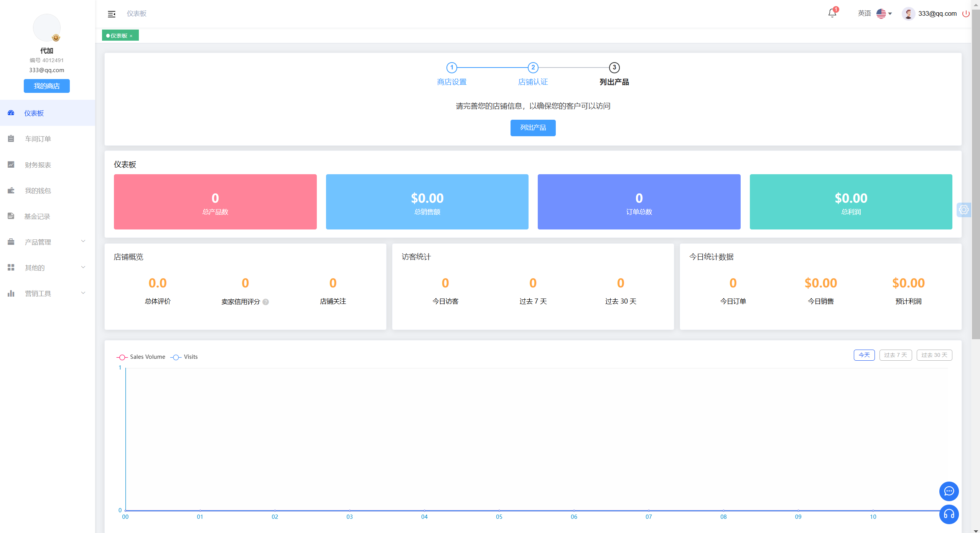This screenshot has width=980, height=533.
Task: Close the 仪表板 green tab
Action: [131, 36]
